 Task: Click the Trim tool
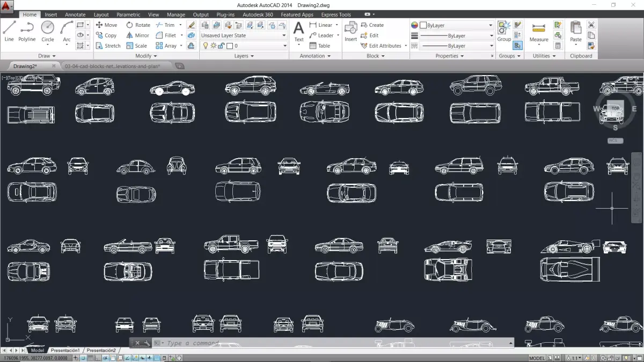165,25
